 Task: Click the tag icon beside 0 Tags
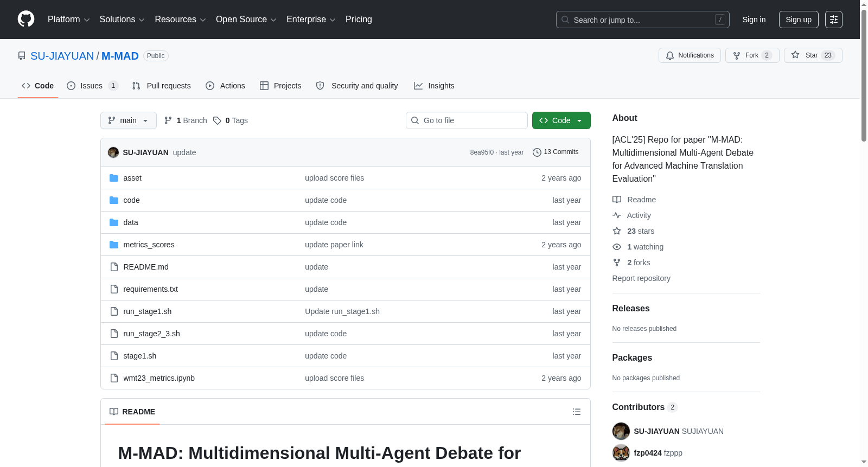(x=217, y=120)
